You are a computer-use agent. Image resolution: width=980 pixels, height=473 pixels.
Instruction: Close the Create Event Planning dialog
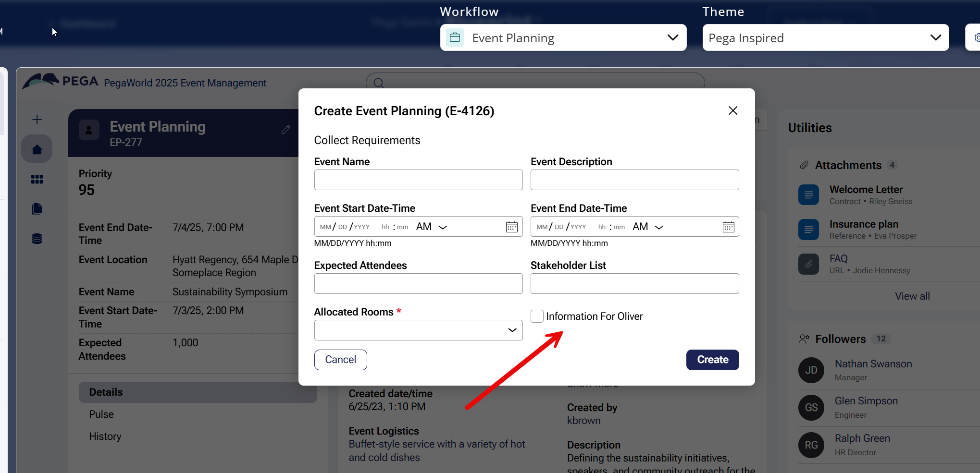tap(732, 111)
